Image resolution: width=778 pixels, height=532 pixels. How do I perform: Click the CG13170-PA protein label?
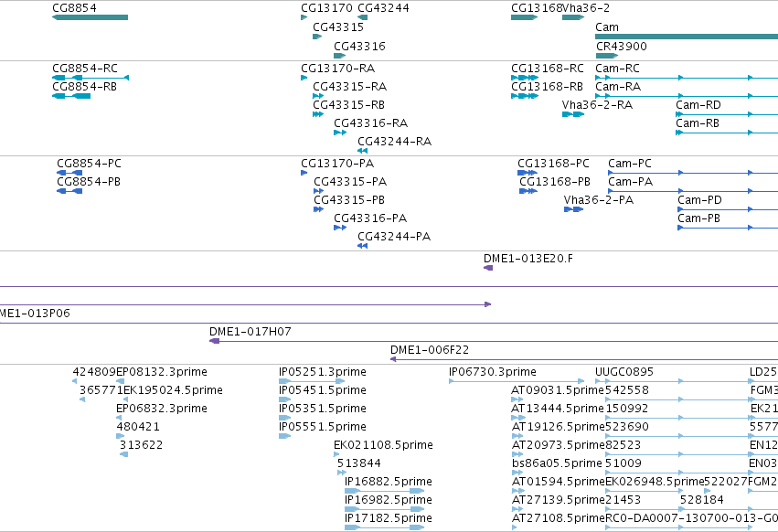coord(337,164)
